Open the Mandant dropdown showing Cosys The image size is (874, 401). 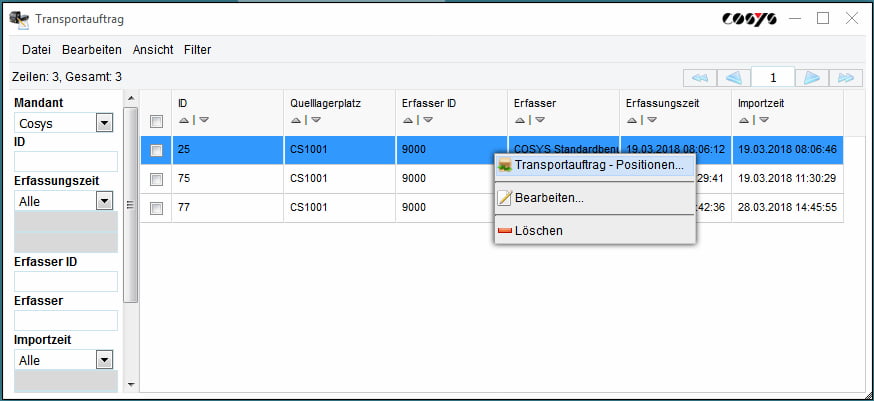104,123
